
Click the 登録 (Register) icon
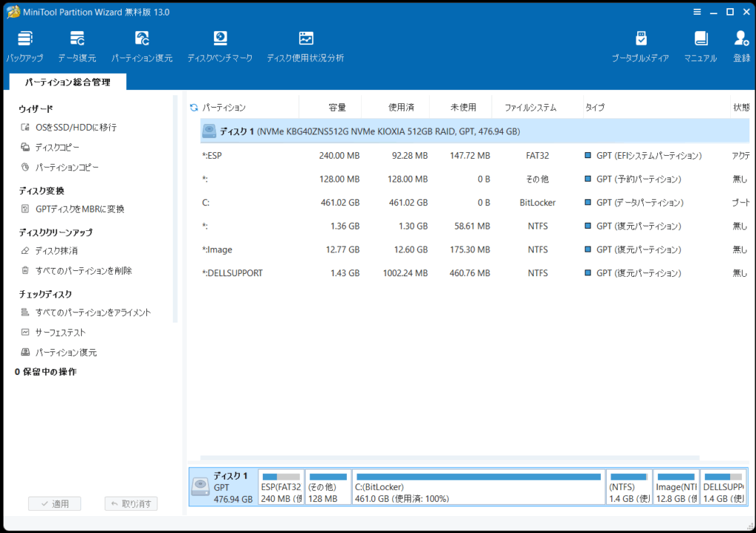coord(741,46)
